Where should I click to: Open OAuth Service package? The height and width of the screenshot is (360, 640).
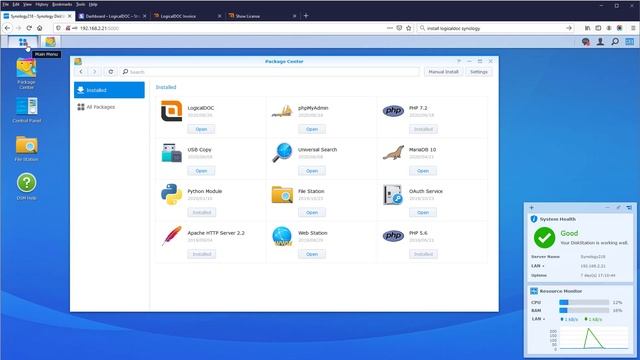423,213
